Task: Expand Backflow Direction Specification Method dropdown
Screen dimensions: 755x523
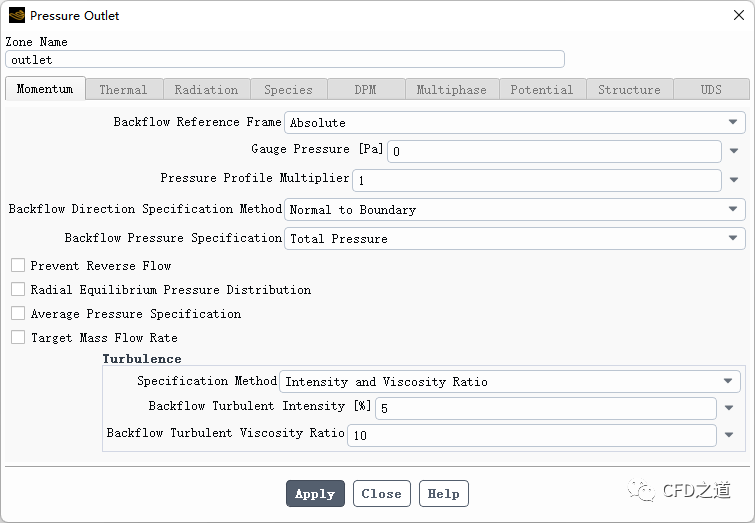Action: pyautogui.click(x=515, y=210)
